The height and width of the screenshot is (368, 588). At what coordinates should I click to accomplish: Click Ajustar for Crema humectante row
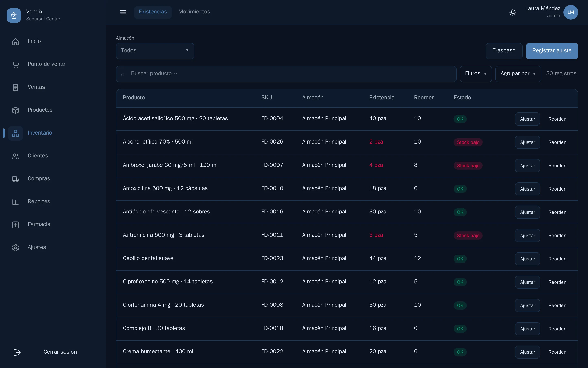point(527,352)
